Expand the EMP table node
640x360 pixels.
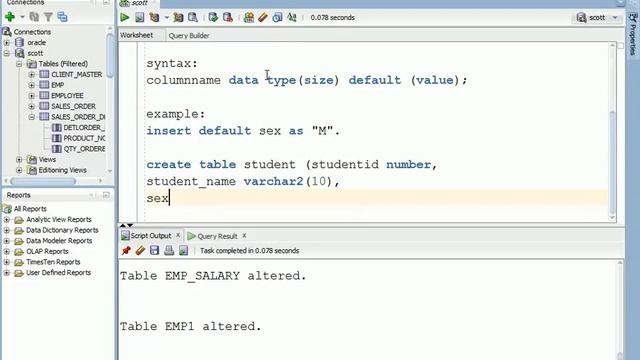click(31, 85)
